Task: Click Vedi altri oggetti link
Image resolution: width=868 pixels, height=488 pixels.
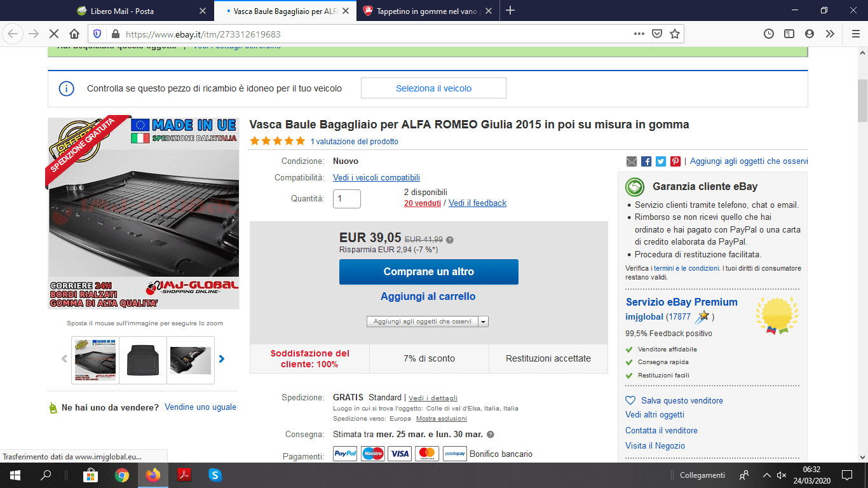Action: click(654, 414)
